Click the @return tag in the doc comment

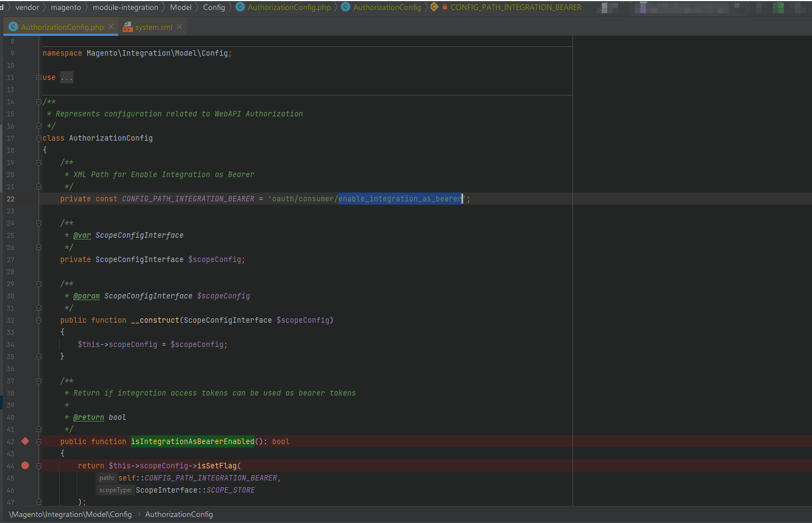tap(89, 417)
